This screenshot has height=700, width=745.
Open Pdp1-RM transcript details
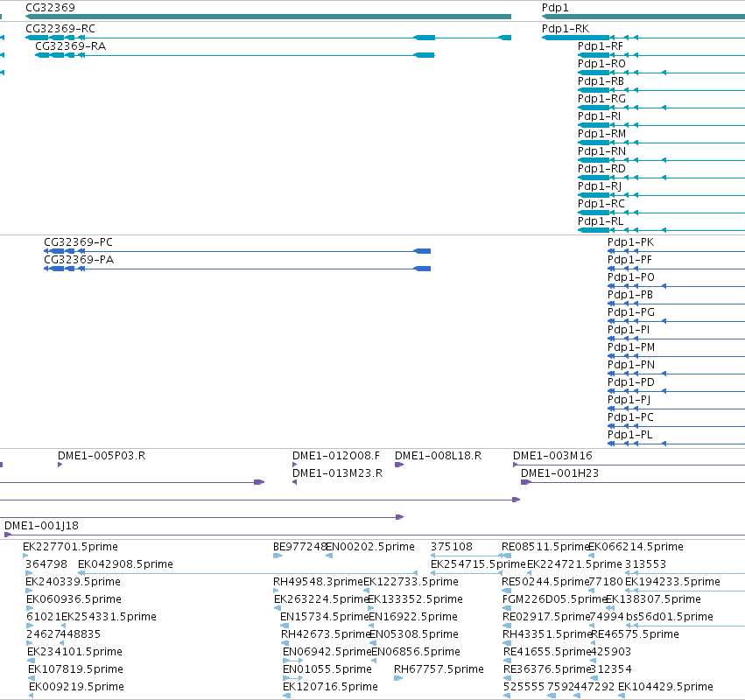601,134
